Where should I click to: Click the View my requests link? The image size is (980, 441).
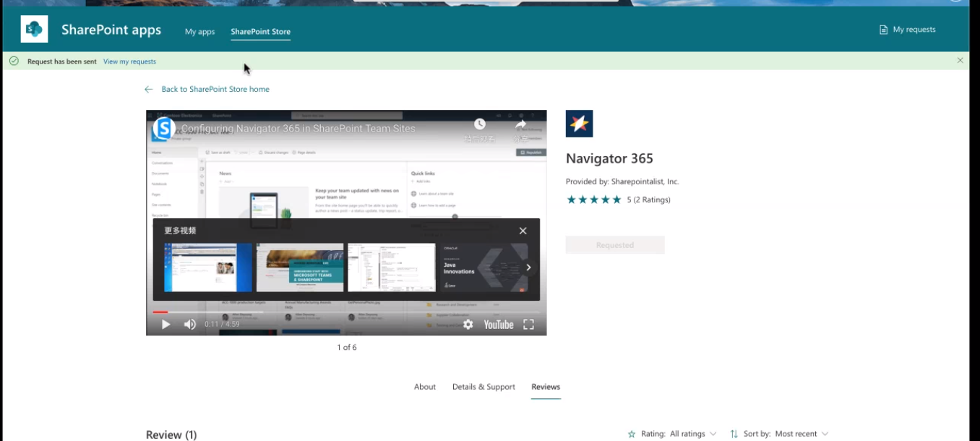coord(129,61)
